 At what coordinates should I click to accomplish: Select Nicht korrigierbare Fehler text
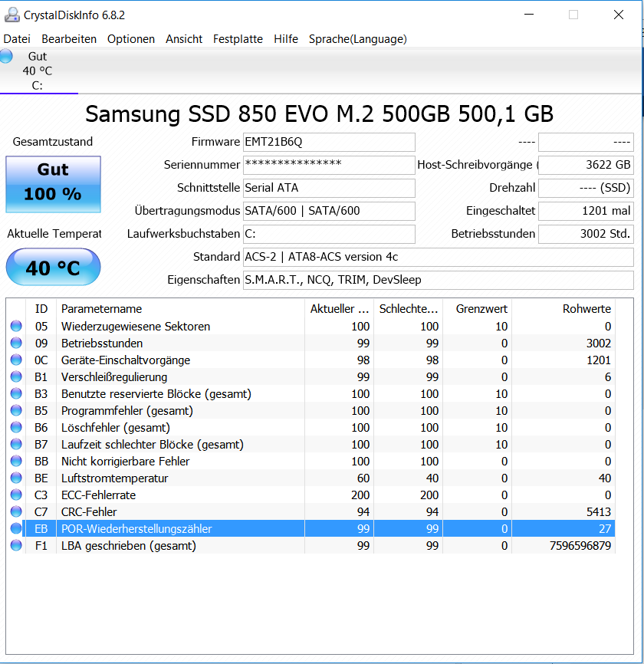(125, 462)
